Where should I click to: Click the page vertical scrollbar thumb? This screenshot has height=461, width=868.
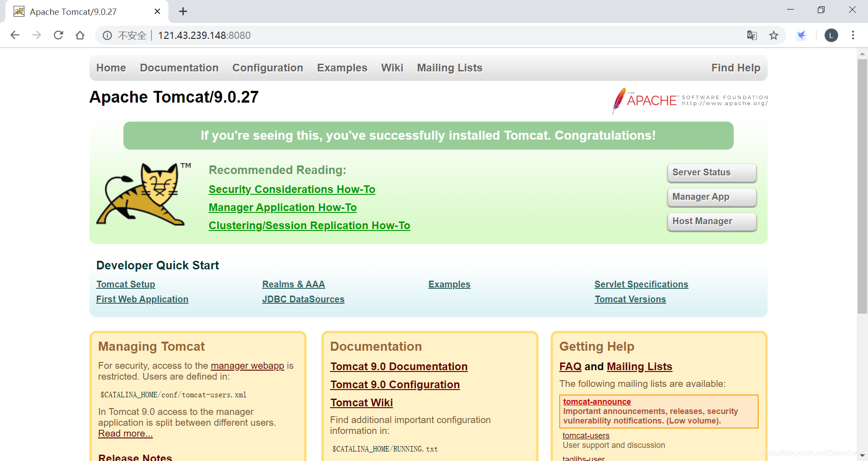[x=862, y=186]
